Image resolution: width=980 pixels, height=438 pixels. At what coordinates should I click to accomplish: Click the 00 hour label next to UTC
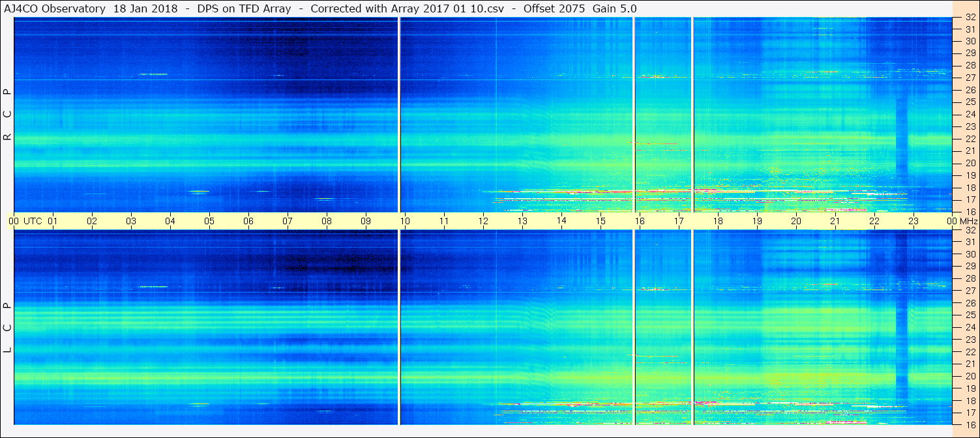coord(14,222)
